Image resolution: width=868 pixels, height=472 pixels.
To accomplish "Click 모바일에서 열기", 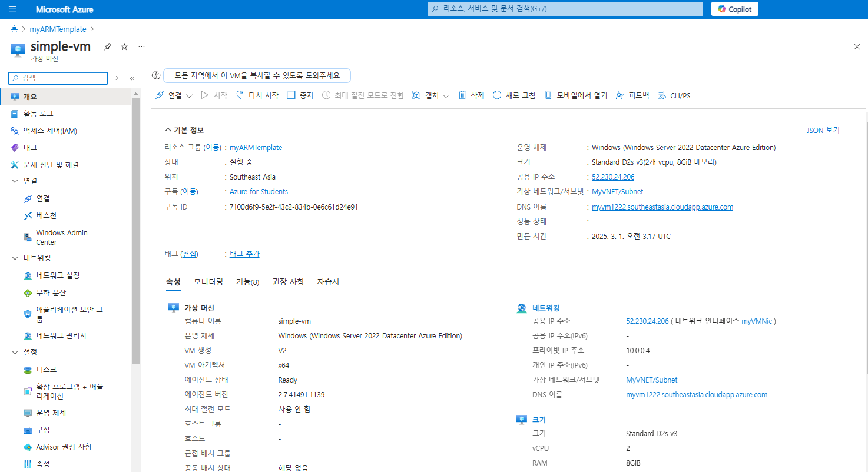I will click(575, 95).
